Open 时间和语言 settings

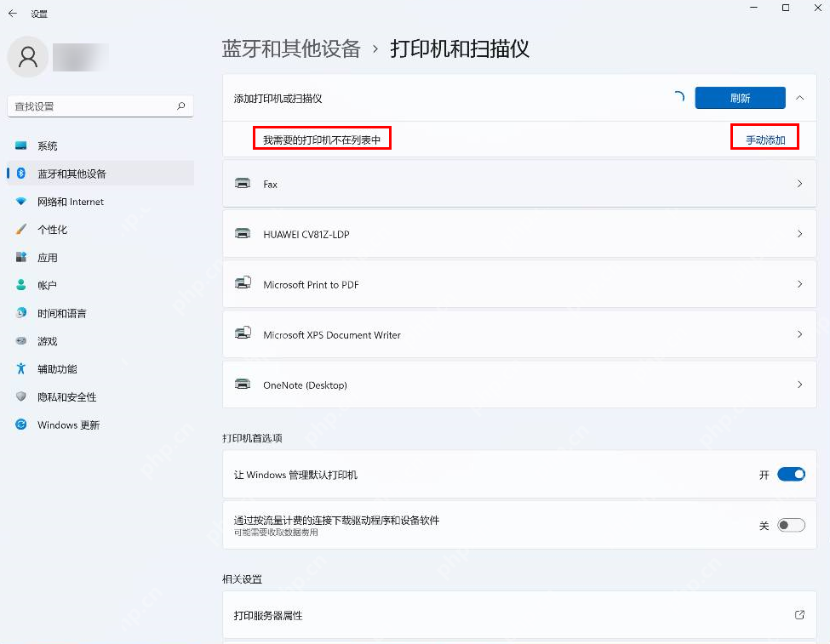tap(100, 313)
